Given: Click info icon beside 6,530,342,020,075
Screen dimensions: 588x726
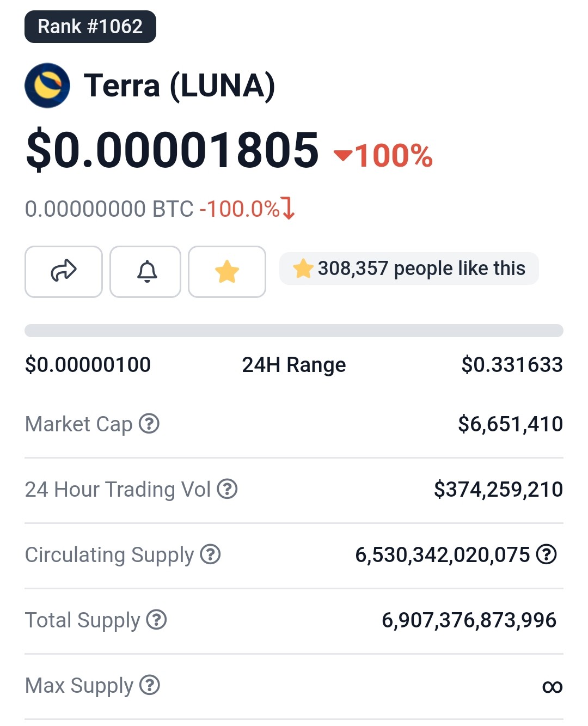Looking at the screenshot, I should pos(546,554).
